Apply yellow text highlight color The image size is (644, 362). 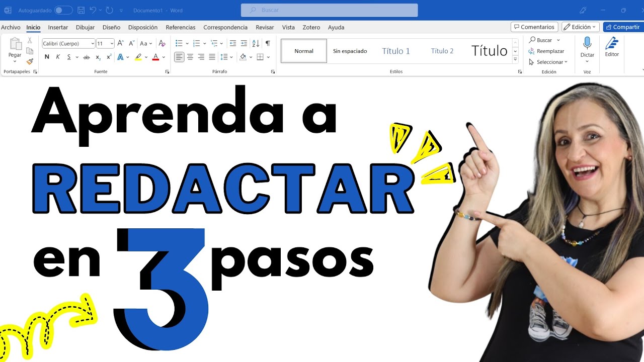(139, 57)
